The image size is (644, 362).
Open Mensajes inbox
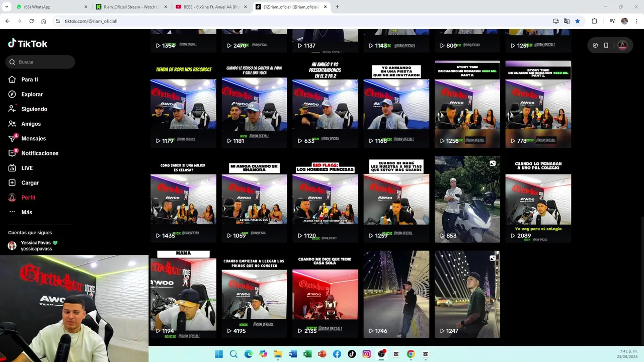[33, 138]
